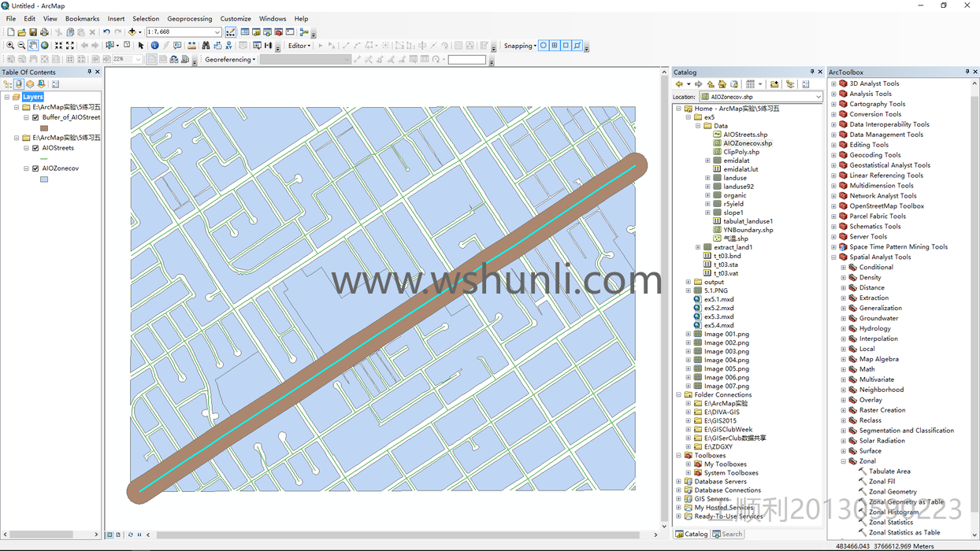Activate the Pan hand tool
Image resolution: width=980 pixels, height=551 pixels.
point(33,46)
